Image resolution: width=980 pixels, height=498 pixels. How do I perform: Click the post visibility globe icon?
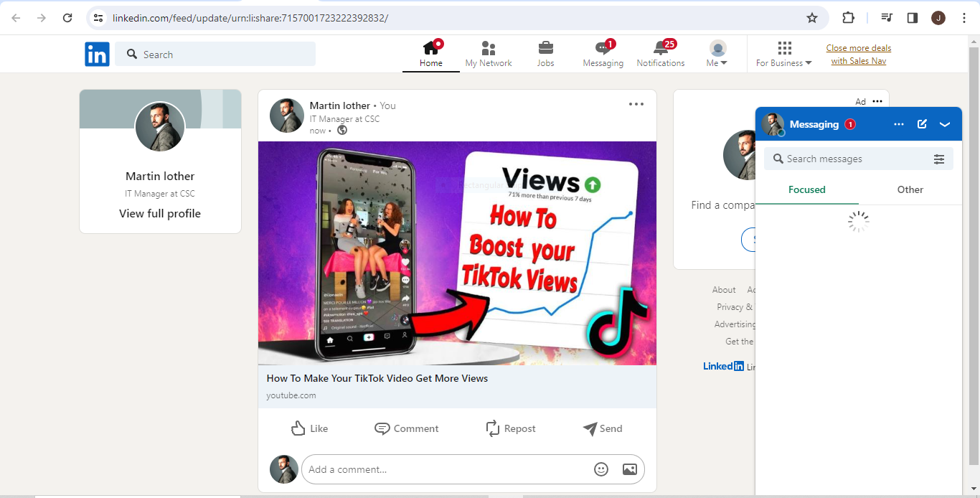tap(342, 131)
